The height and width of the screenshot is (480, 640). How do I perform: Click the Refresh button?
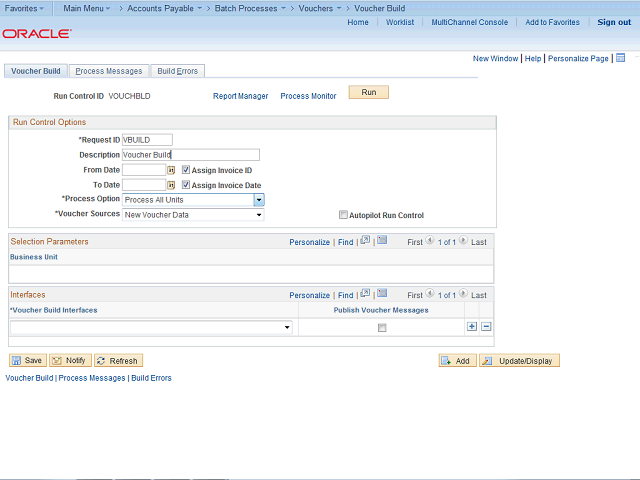[118, 360]
